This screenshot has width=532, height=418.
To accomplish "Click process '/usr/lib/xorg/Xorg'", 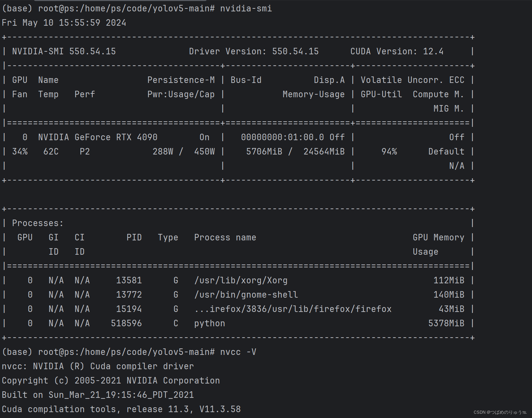I will tap(241, 280).
